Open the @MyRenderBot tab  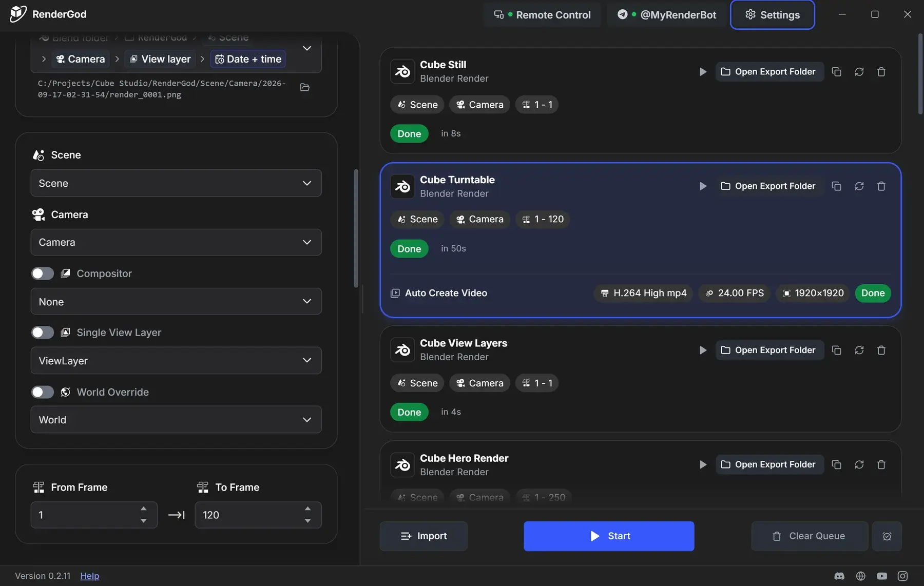click(x=666, y=15)
